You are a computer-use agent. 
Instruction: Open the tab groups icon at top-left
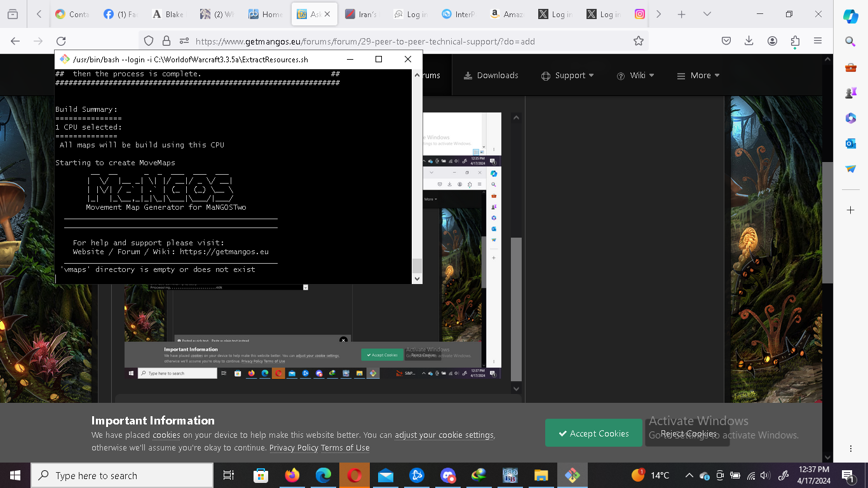13,14
